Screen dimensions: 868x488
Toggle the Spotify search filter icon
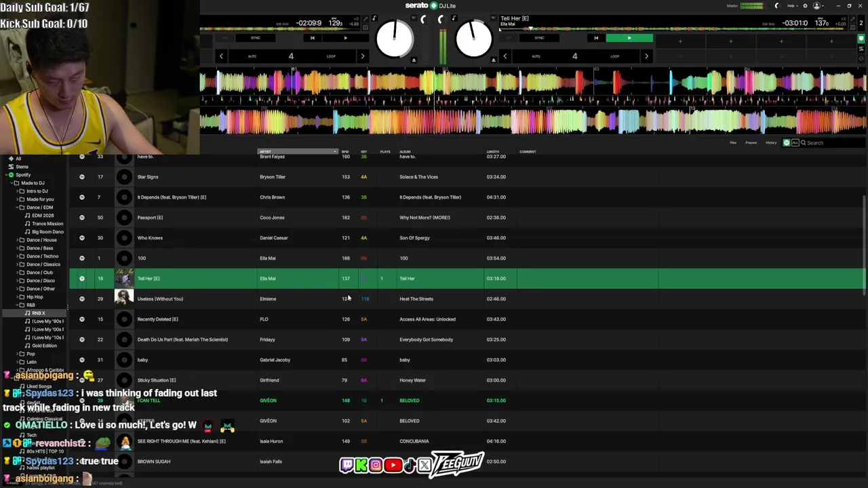click(787, 143)
